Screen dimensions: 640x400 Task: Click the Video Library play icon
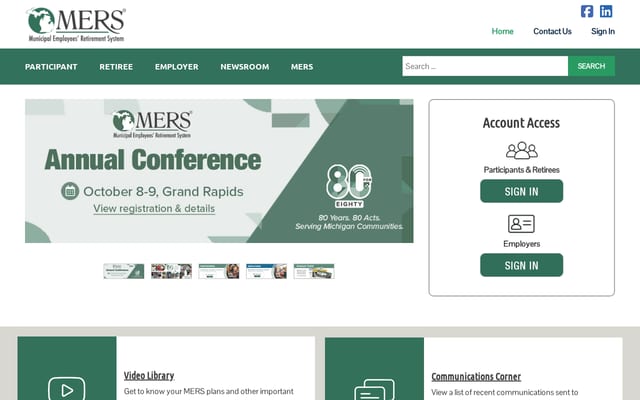(67, 389)
